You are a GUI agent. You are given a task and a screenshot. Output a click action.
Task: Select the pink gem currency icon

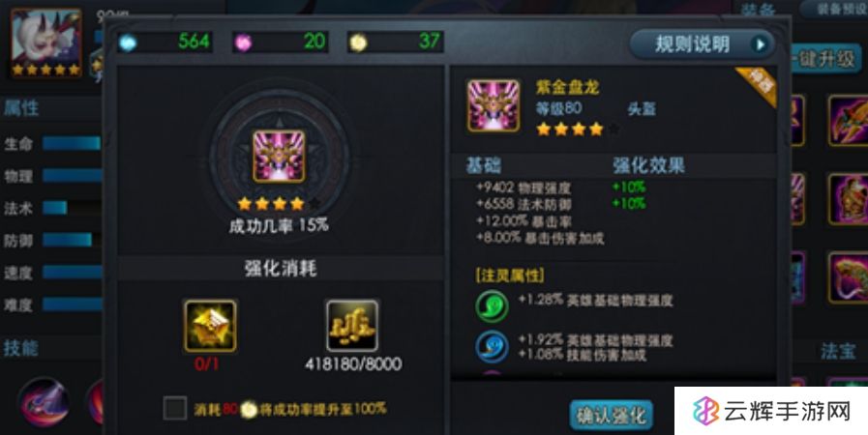243,43
